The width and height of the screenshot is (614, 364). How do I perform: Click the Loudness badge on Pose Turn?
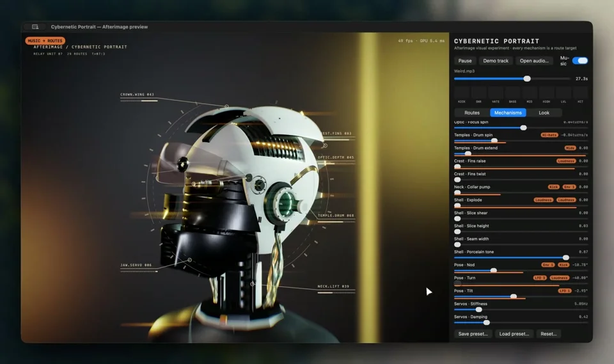click(x=559, y=278)
